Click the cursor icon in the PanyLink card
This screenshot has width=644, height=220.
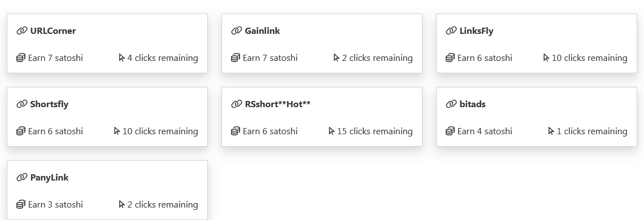coord(121,204)
